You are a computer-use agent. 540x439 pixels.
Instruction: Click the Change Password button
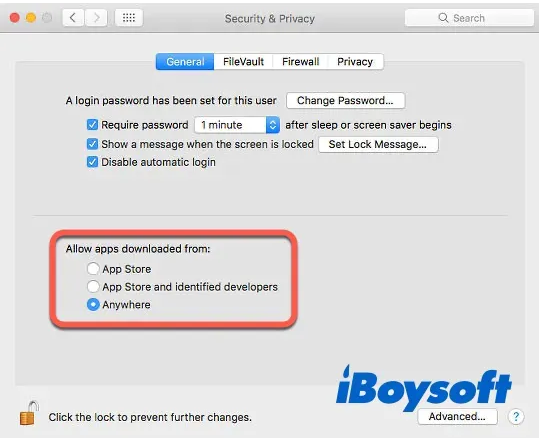(345, 101)
